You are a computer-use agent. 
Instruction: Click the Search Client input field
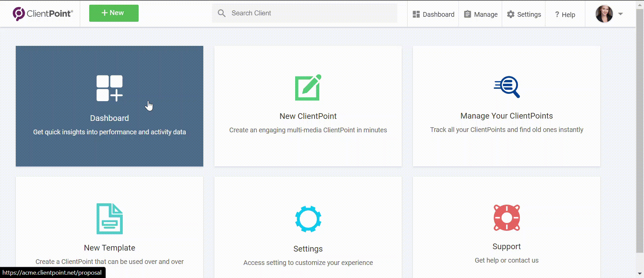(x=305, y=13)
